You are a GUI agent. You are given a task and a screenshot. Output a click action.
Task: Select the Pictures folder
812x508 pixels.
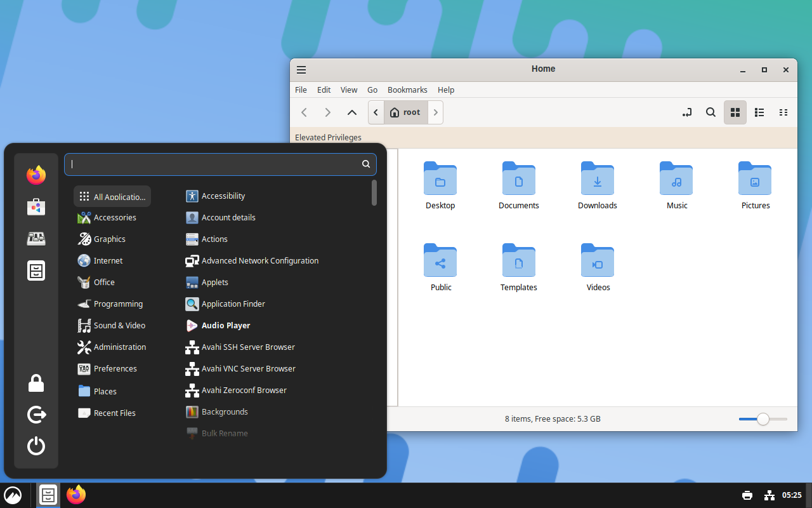pyautogui.click(x=756, y=186)
